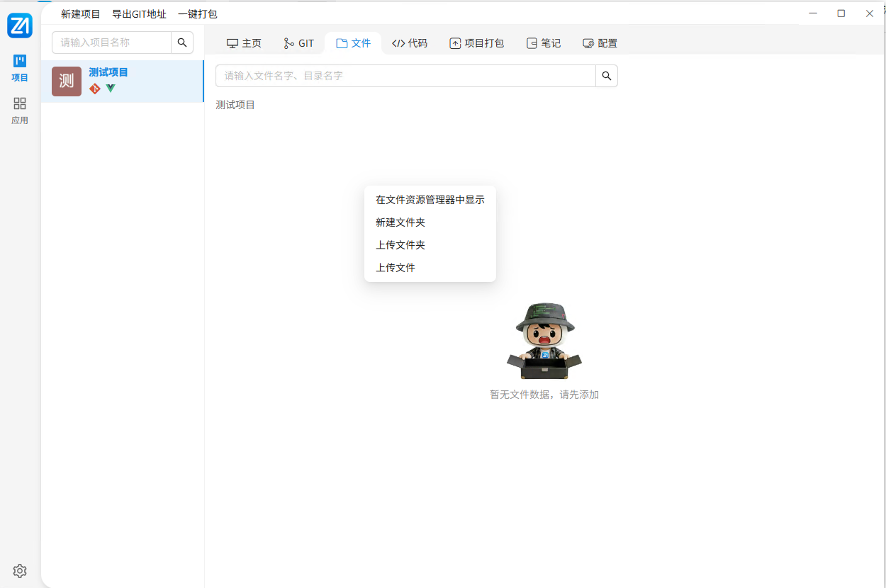Viewport: 886px width, 588px height.
Task: Select 导出GIT地址 in the top menu
Action: click(139, 13)
